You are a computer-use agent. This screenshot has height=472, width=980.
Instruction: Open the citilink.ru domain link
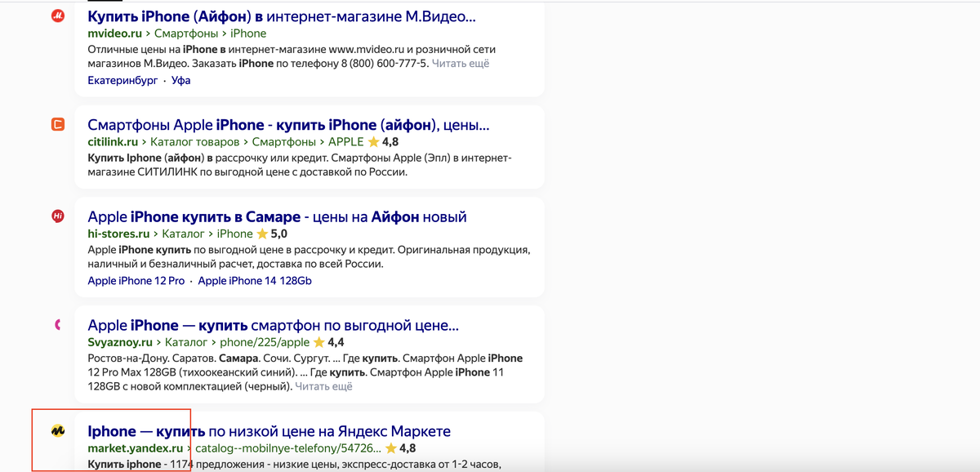coord(112,141)
